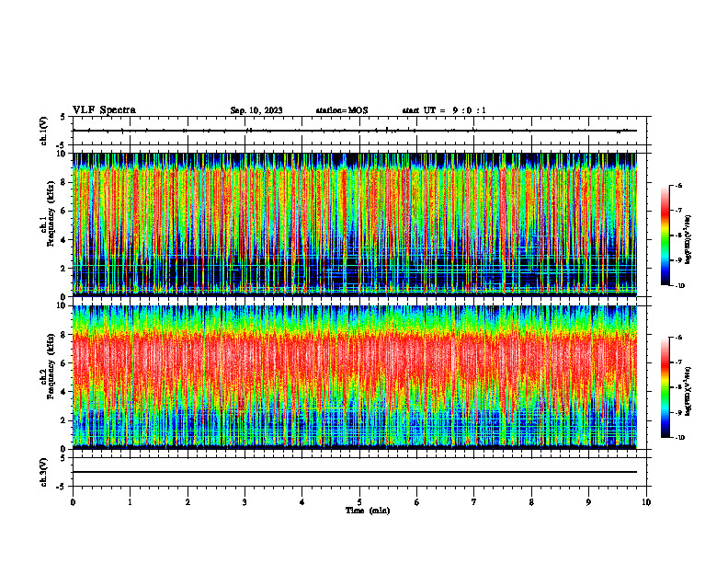Click the "4" kHz tick on ch.1 frequency axis
Viewport: 728px width, 563px height.
(64, 240)
